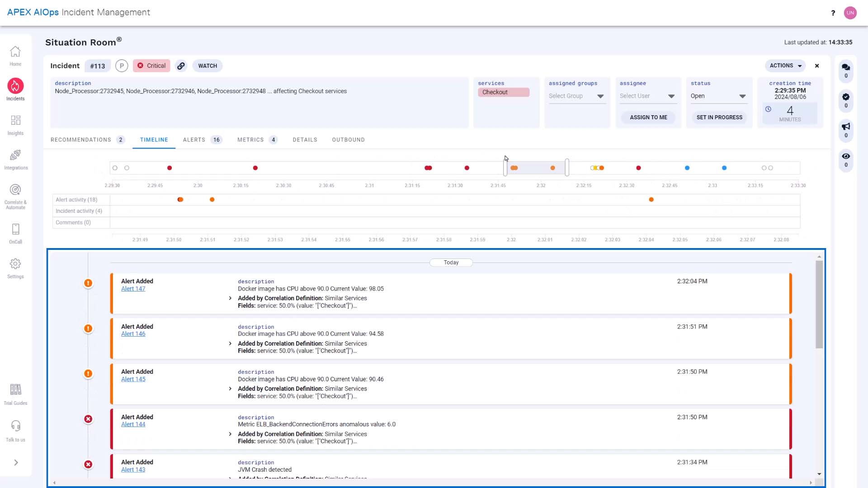868x488 pixels.
Task: Open the Alert 147 link
Action: 133,289
